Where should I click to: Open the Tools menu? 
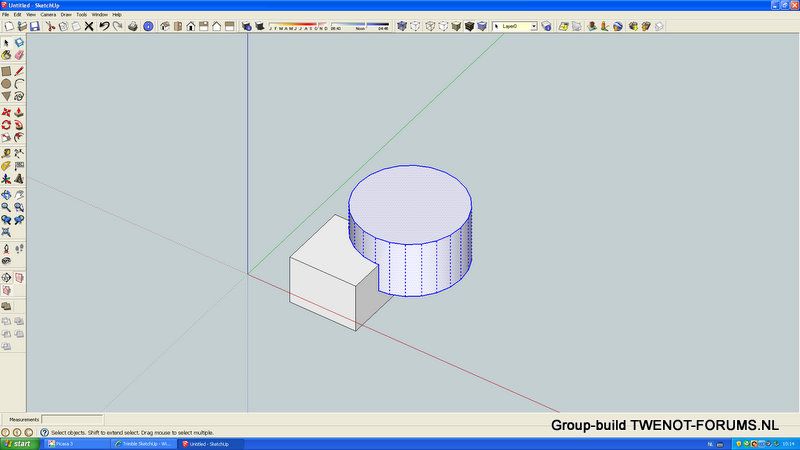(x=82, y=15)
